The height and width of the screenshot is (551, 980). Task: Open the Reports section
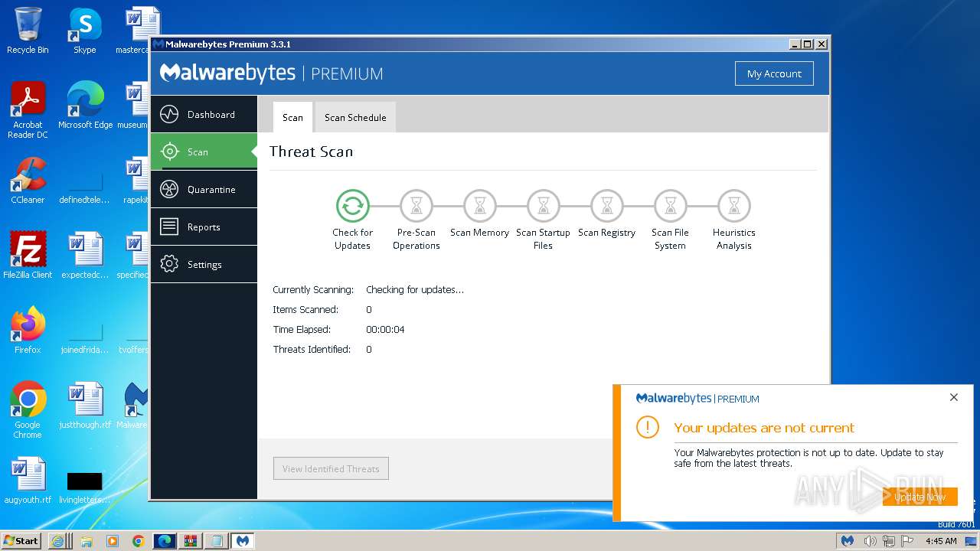[x=204, y=227]
